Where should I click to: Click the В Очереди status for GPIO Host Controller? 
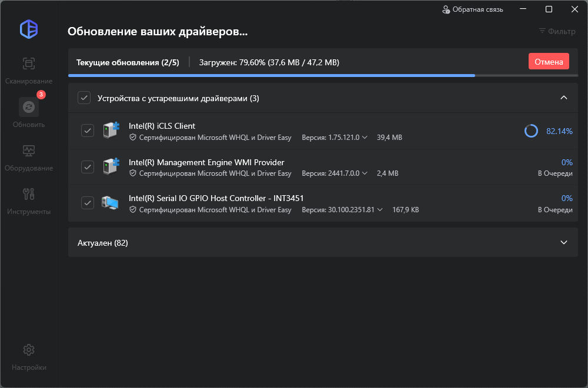555,209
